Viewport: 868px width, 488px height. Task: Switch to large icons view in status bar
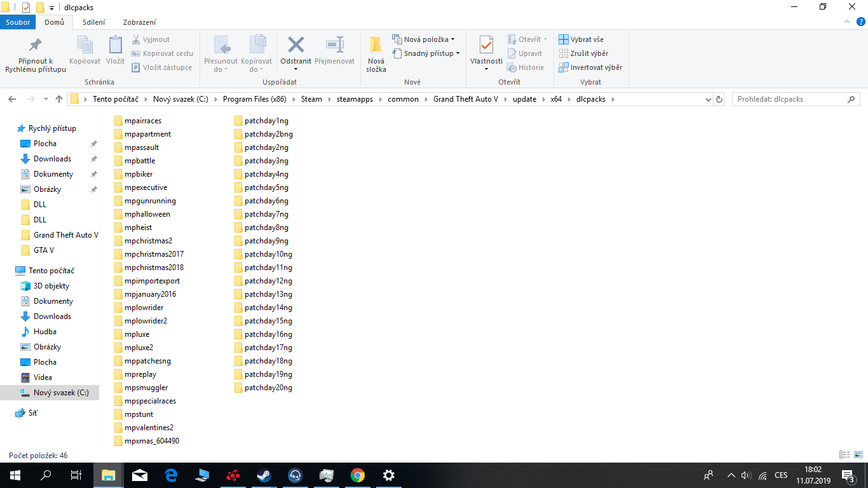pyautogui.click(x=857, y=455)
